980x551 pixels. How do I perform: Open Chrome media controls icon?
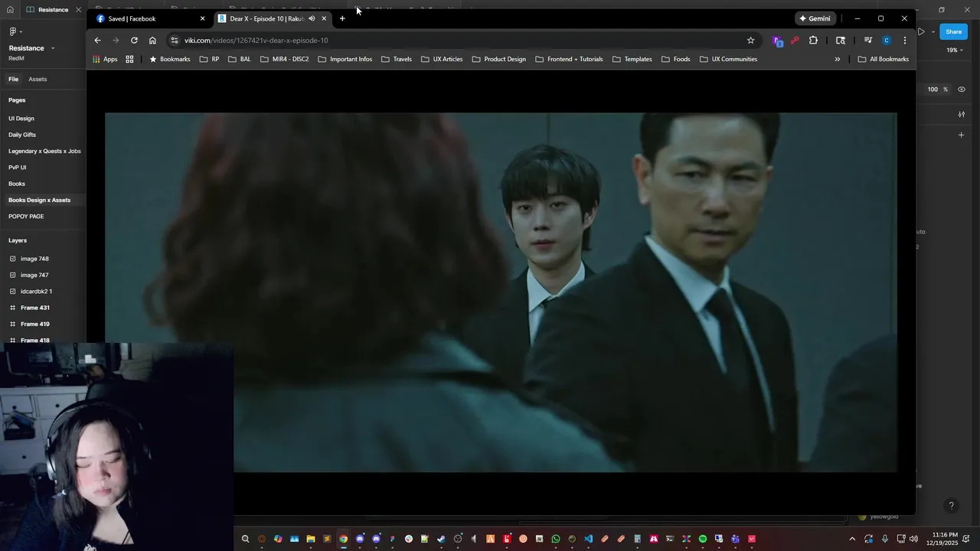point(868,41)
